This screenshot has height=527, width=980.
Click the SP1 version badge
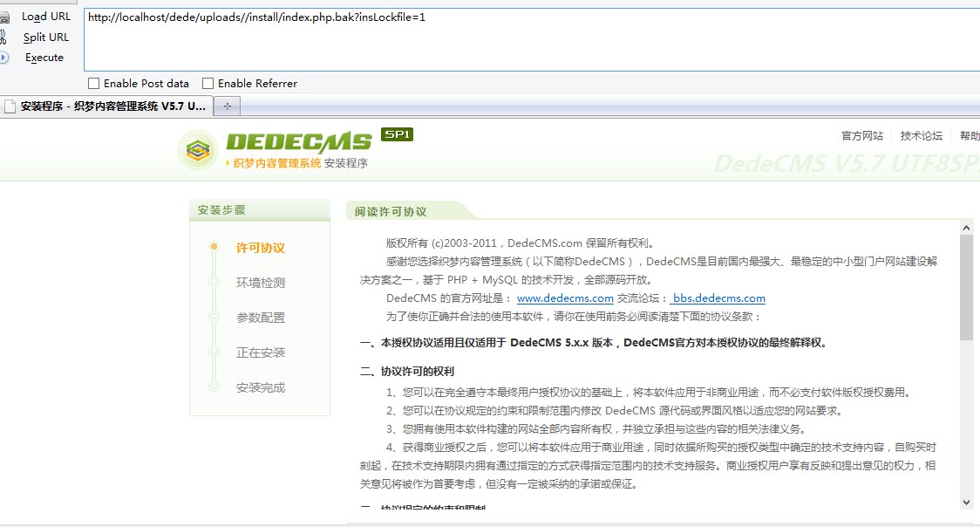pos(397,134)
